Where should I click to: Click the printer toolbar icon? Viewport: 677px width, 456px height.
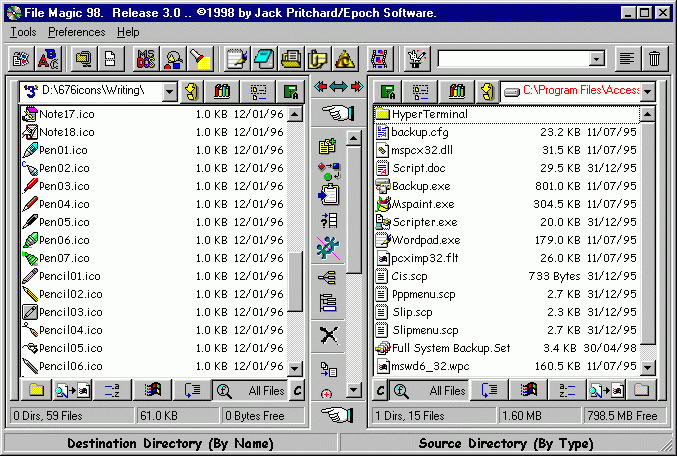[291, 59]
